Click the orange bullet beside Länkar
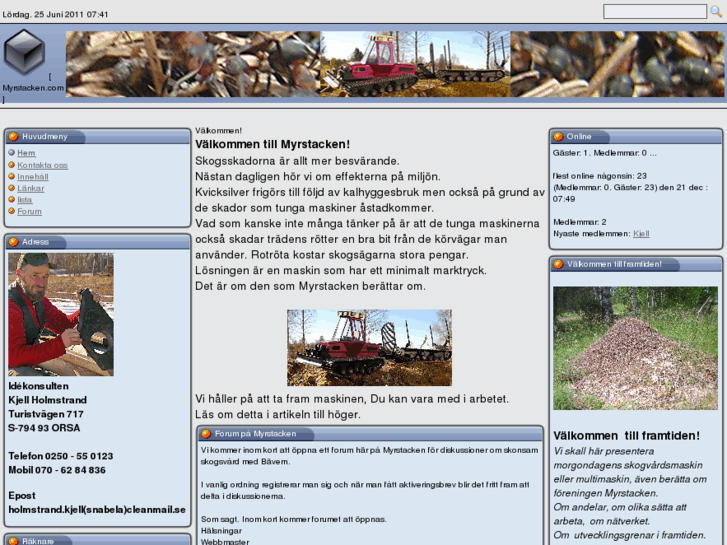The height and width of the screenshot is (545, 727). [x=12, y=188]
